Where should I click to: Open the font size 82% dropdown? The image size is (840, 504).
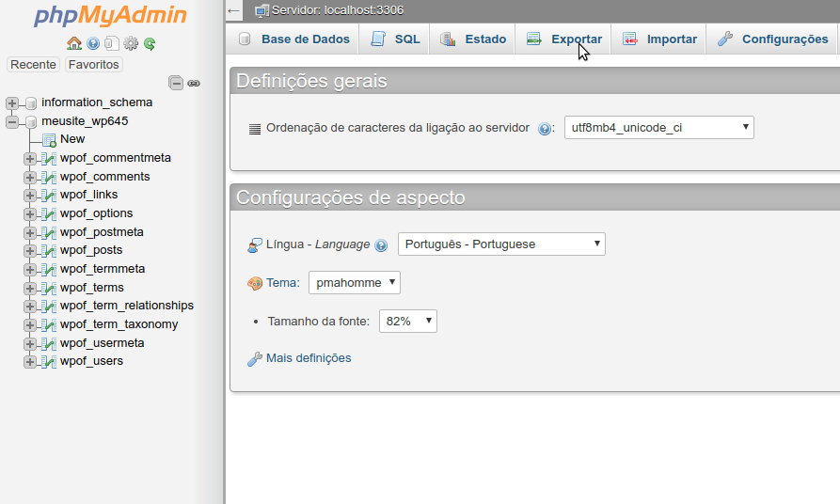[x=407, y=321]
